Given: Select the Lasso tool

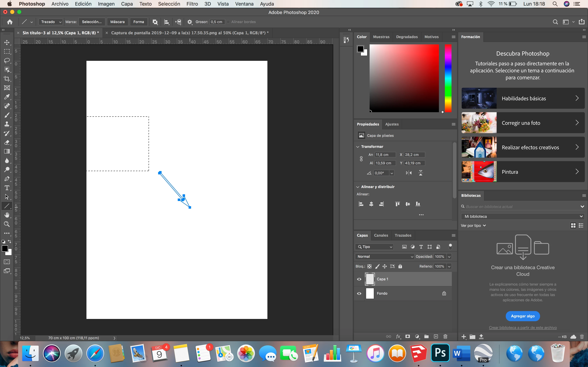Looking at the screenshot, I should click(7, 60).
